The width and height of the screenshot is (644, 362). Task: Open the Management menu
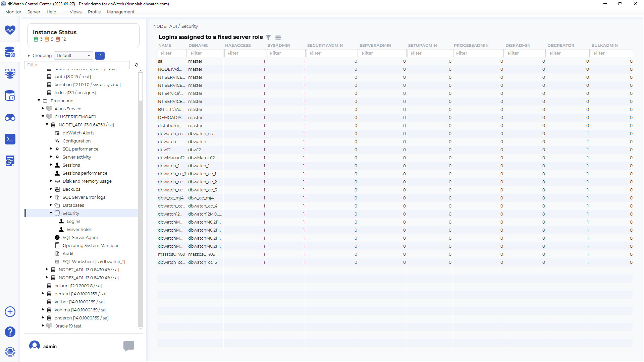[121, 12]
